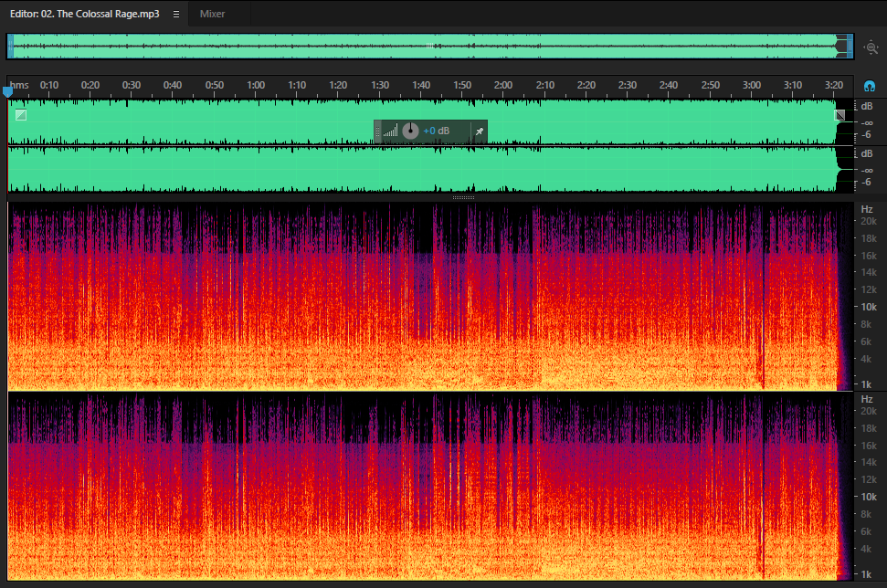Click the 3:00 mark on time ruler

point(751,85)
